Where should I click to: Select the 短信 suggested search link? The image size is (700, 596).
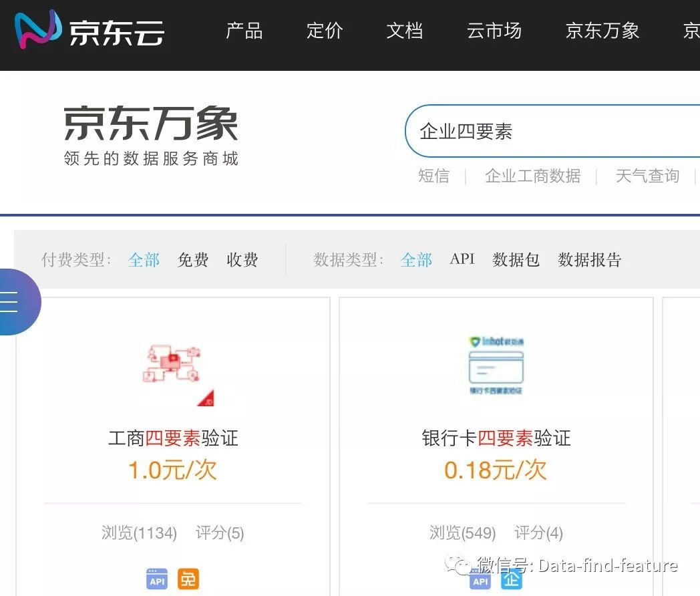click(433, 176)
